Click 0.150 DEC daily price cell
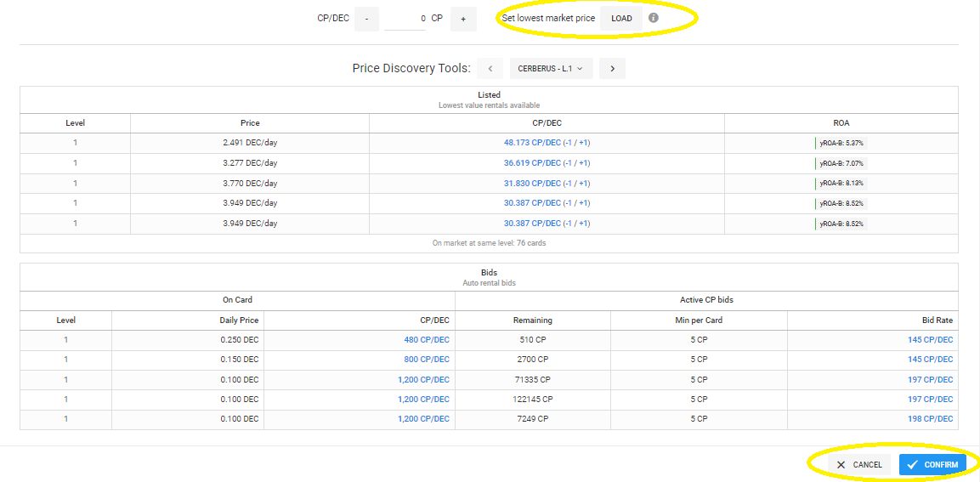Image resolution: width=980 pixels, height=482 pixels. coord(188,360)
